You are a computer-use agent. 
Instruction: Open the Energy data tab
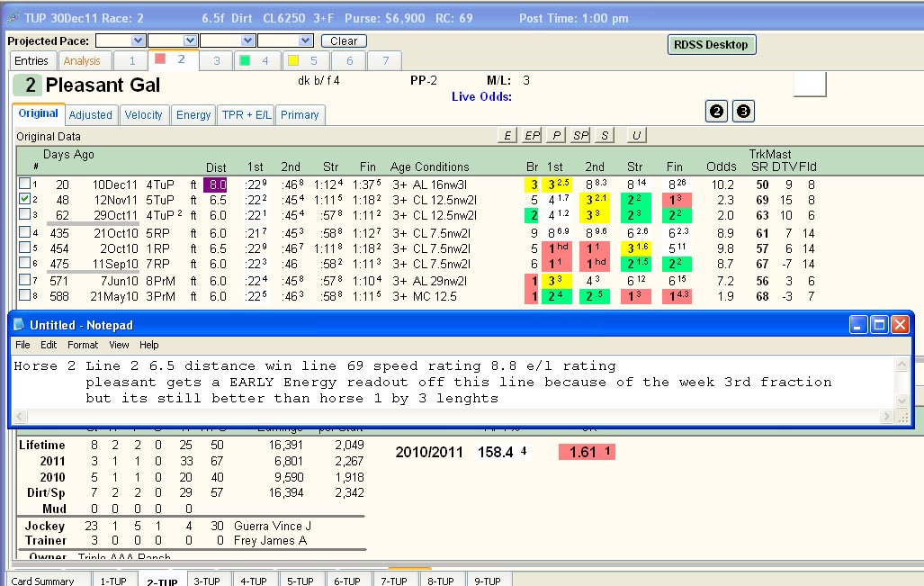click(193, 115)
